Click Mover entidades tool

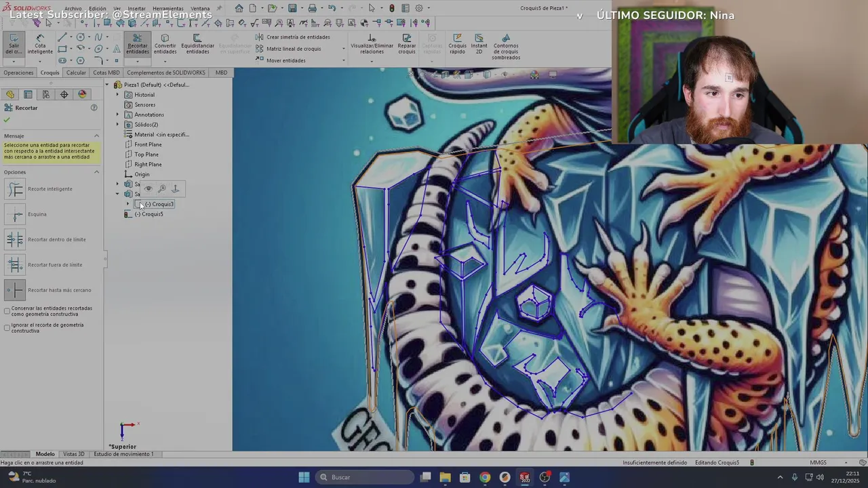281,60
